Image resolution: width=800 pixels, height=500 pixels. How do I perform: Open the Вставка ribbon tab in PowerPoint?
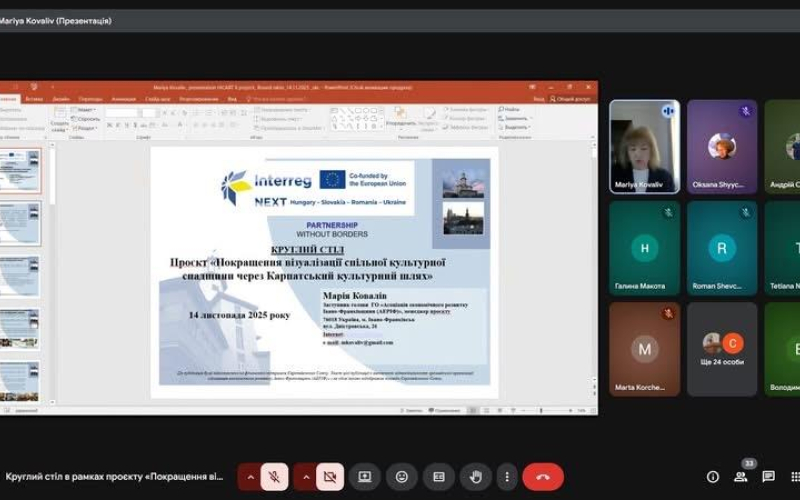[x=34, y=99]
